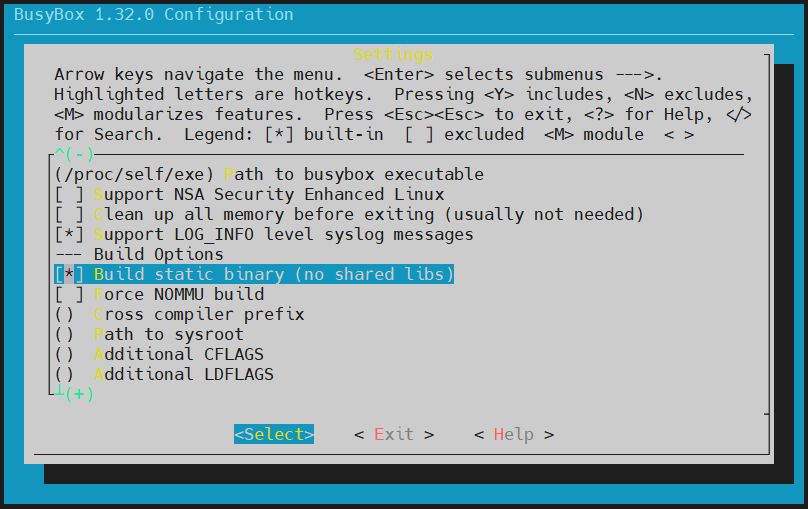This screenshot has width=808, height=509.
Task: Uncheck Support LOG_INFO level syslog messages
Action: pyautogui.click(x=69, y=234)
